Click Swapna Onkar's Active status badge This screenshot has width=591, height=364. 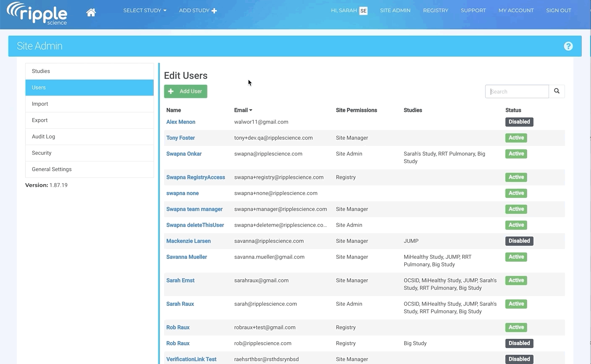tap(516, 154)
